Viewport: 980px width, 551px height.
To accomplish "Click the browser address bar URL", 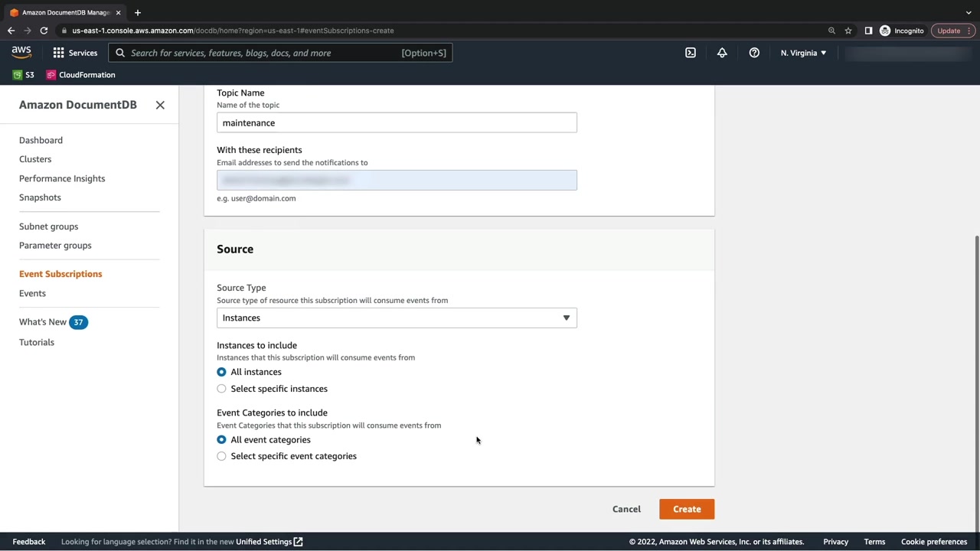I will (x=233, y=31).
